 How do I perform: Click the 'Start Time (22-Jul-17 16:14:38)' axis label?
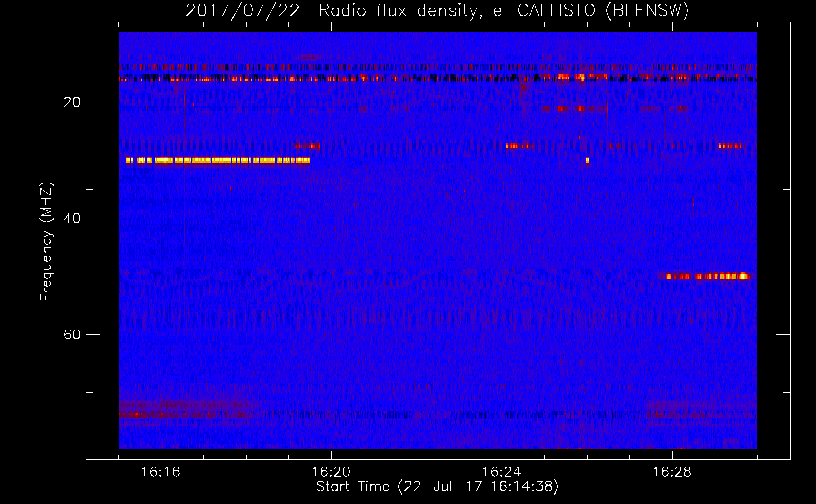pyautogui.click(x=437, y=487)
